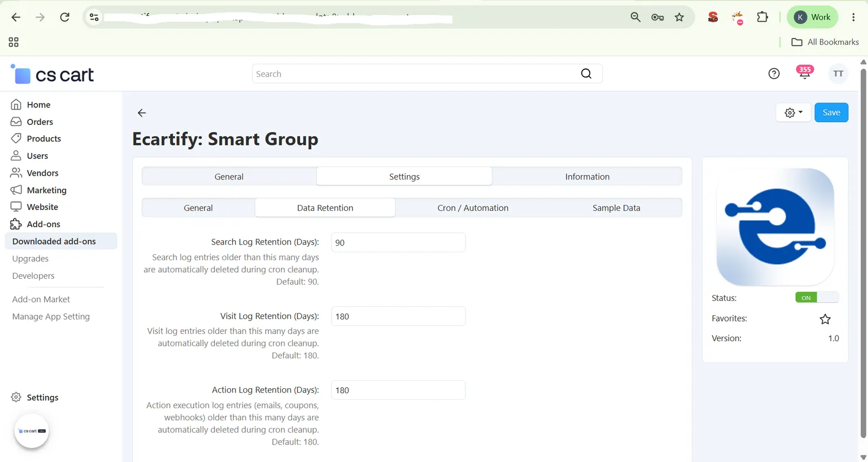Open the Manage App Setting link

pyautogui.click(x=51, y=317)
